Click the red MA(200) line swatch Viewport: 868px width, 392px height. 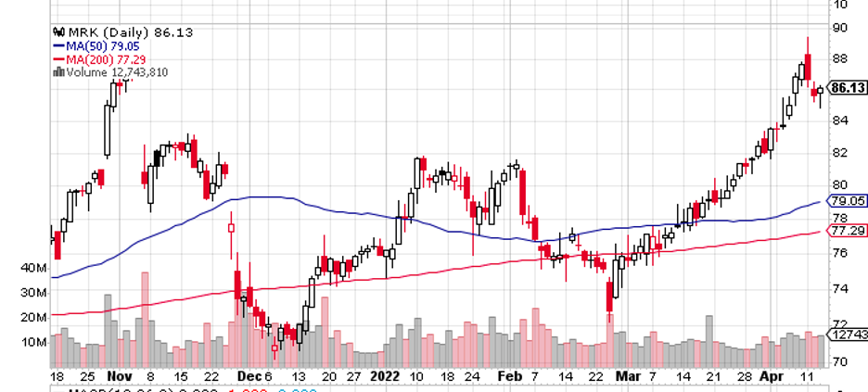[58, 57]
